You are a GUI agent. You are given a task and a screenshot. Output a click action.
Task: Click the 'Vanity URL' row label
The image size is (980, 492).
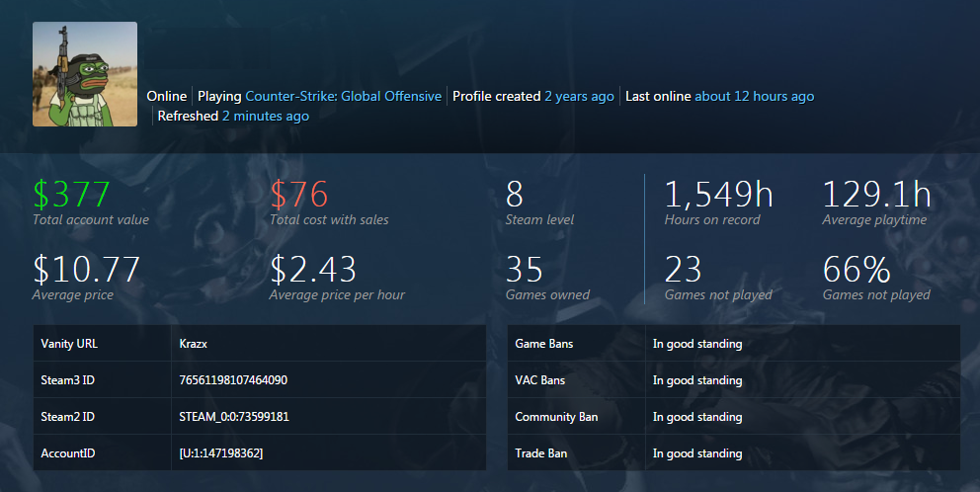[69, 344]
